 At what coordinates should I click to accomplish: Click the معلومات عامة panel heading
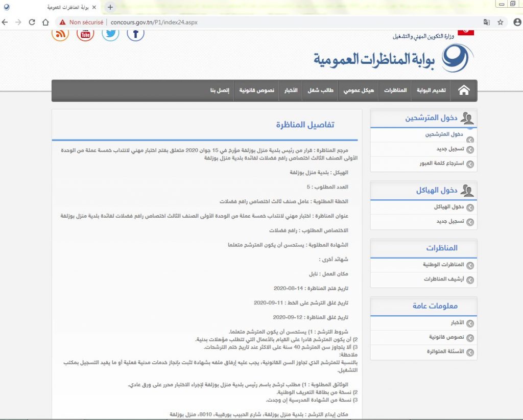[x=435, y=306]
